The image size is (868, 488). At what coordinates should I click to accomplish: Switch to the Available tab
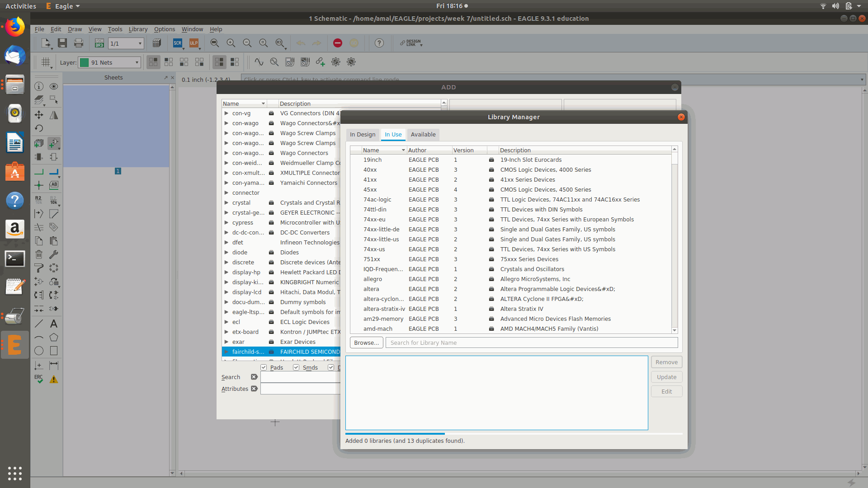pos(423,135)
